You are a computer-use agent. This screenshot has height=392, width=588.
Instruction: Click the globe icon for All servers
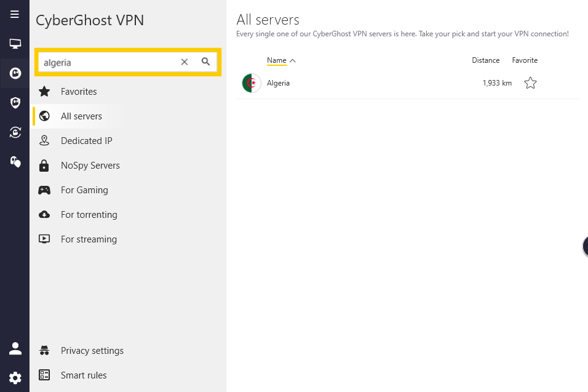(44, 116)
